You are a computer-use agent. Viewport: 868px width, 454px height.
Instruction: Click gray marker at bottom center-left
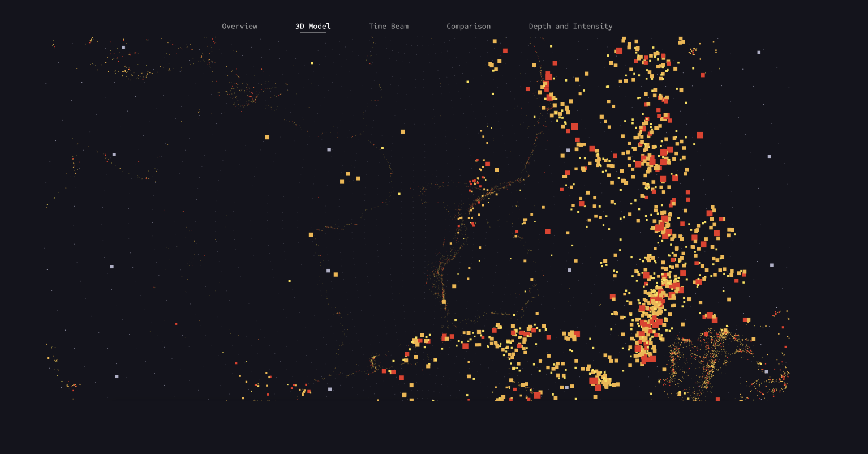(330, 389)
